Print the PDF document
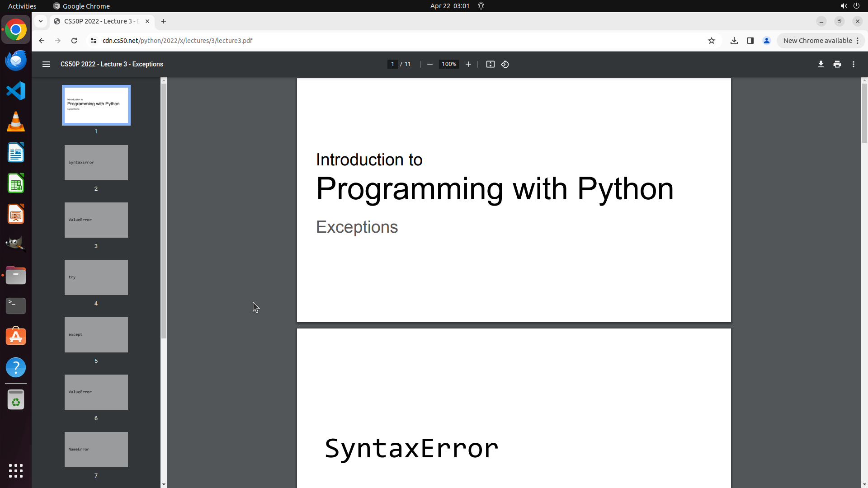The image size is (868, 488). tap(837, 64)
